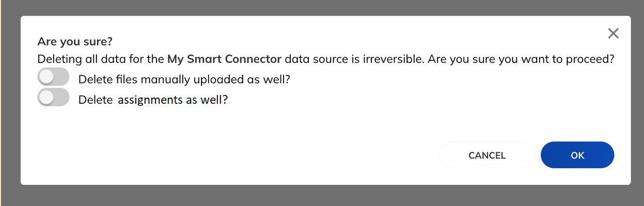The width and height of the screenshot is (644, 206).
Task: Click the gray knob of the uploaded-files toggle
Action: click(46, 77)
